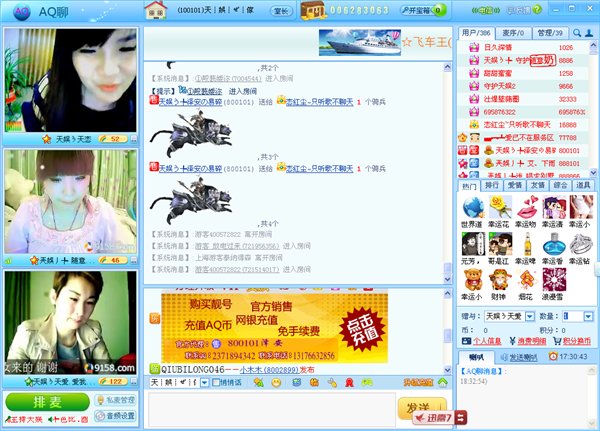The image size is (600, 431).
Task: Click the 发送喇叭 send horn link
Action: (523, 357)
